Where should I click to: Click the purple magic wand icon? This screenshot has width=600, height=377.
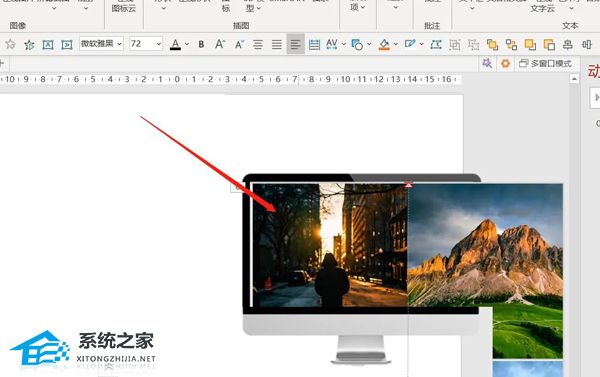click(487, 64)
